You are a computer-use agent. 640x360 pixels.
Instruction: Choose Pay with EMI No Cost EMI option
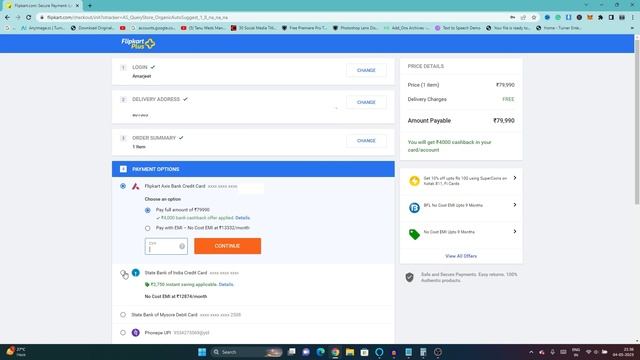[148, 228]
